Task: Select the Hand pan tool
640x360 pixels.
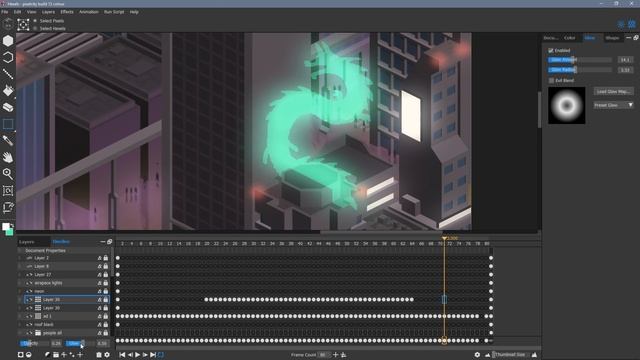Action: (x=8, y=157)
